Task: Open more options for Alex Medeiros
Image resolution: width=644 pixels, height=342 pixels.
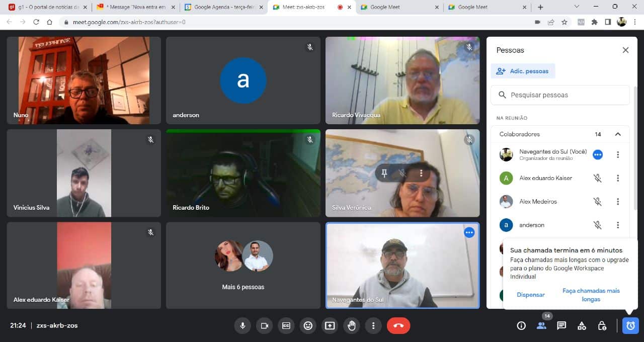Action: coord(618,202)
